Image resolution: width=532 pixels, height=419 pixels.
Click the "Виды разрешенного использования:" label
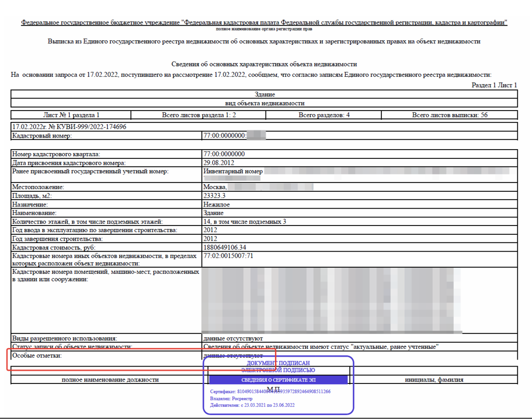pos(65,339)
